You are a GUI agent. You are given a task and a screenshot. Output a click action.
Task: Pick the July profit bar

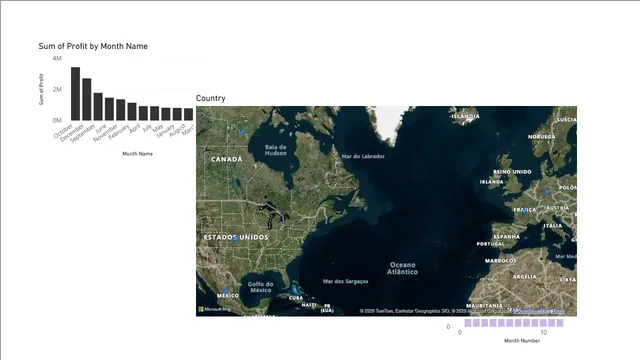[154, 113]
